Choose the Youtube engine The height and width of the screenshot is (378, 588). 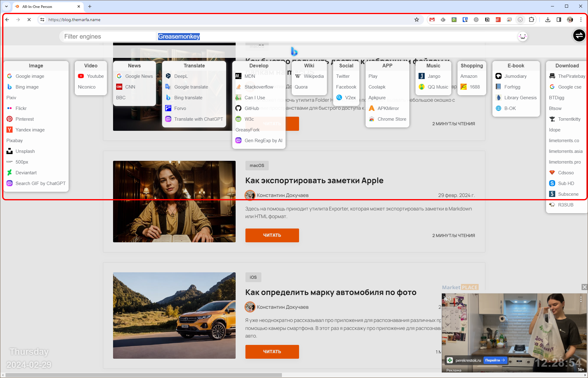point(91,76)
